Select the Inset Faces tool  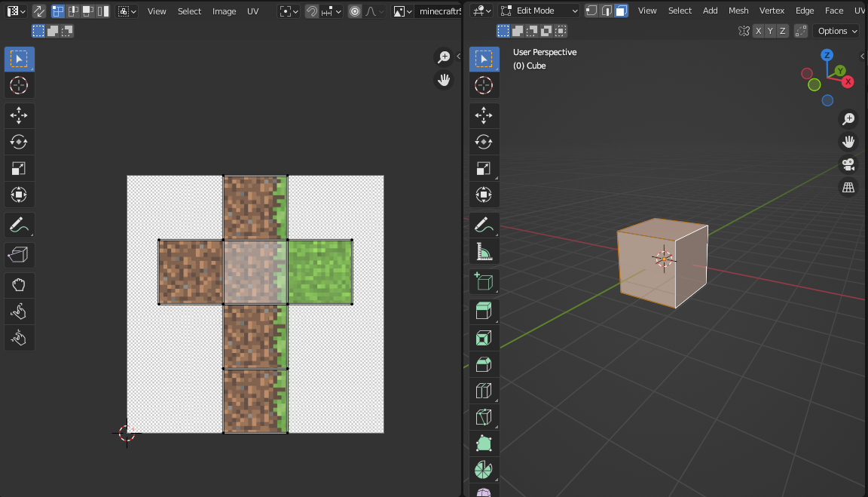[x=484, y=338]
